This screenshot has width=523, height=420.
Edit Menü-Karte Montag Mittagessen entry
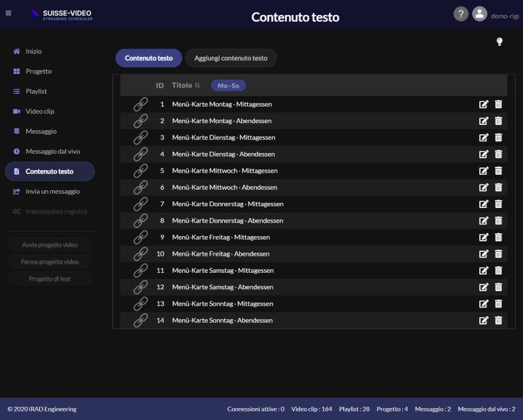point(484,104)
